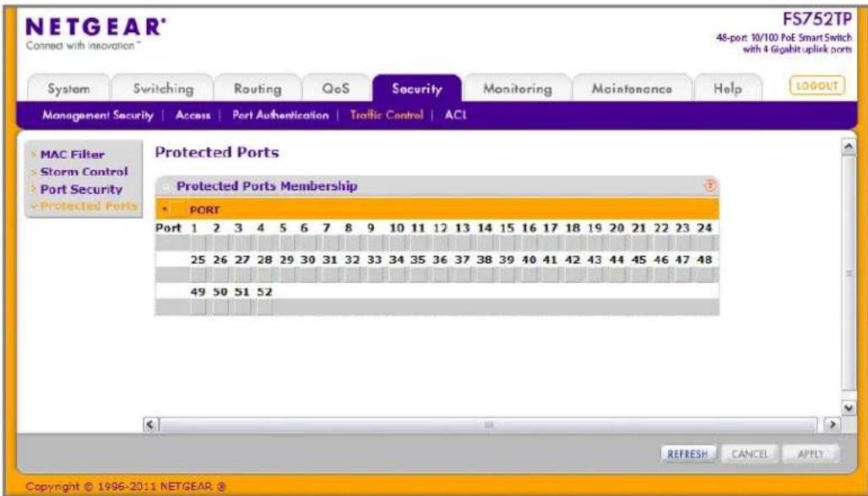Click the Protected Ports page heading
Image resolution: width=868 pixels, height=496 pixels.
[x=217, y=152]
